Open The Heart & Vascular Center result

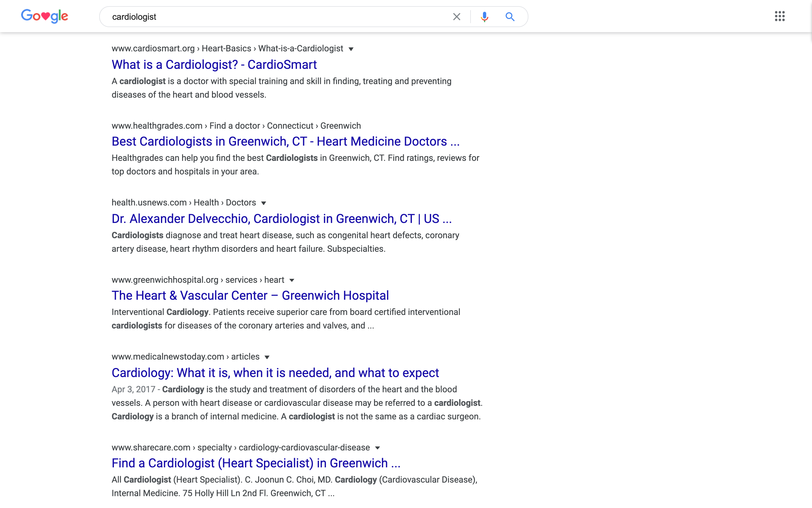click(x=250, y=296)
